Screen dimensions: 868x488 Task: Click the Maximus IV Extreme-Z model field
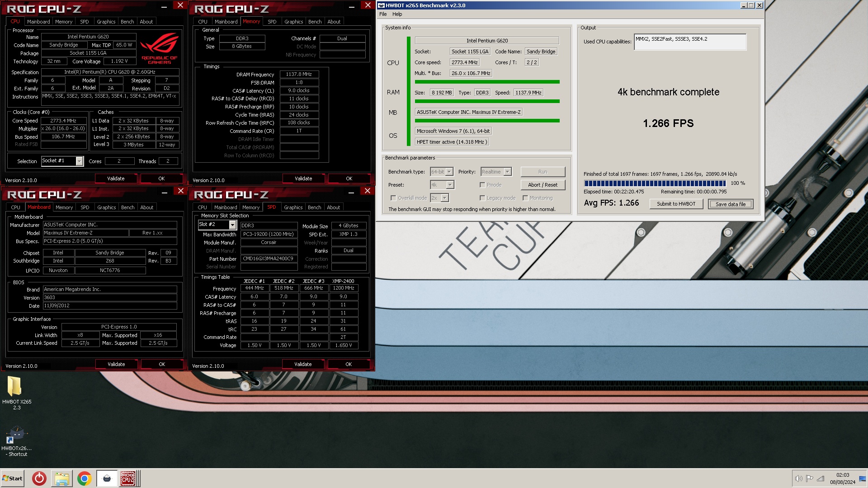click(85, 233)
